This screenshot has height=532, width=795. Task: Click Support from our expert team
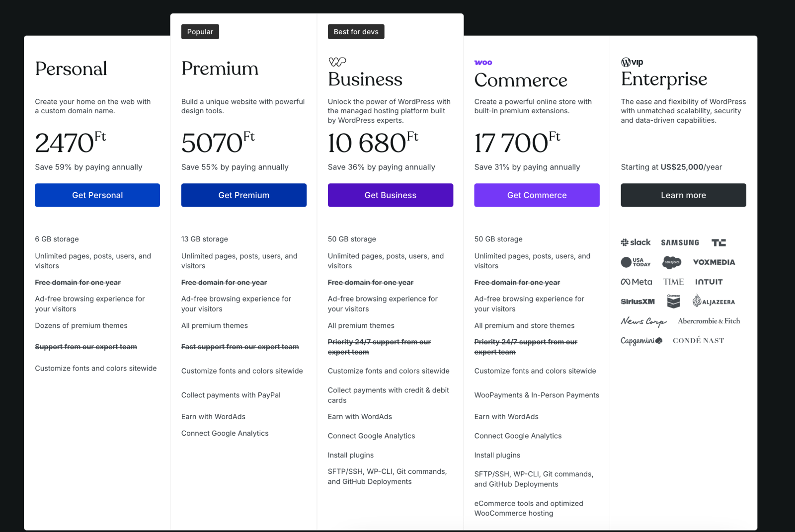pos(86,347)
